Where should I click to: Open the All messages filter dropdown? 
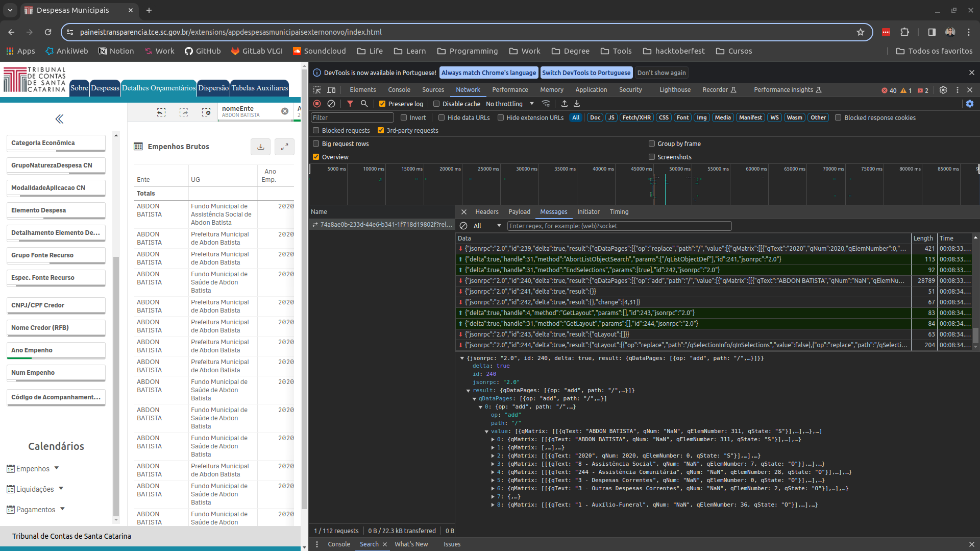(x=487, y=226)
